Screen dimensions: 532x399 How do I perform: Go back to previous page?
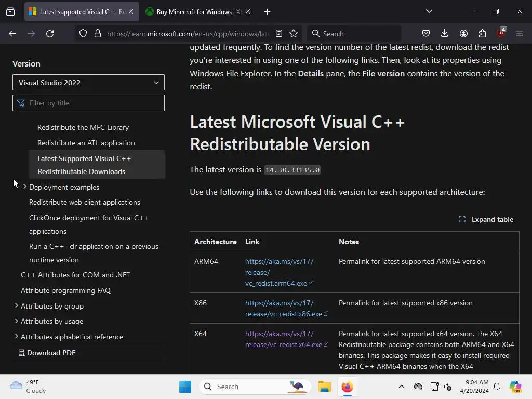(x=12, y=34)
